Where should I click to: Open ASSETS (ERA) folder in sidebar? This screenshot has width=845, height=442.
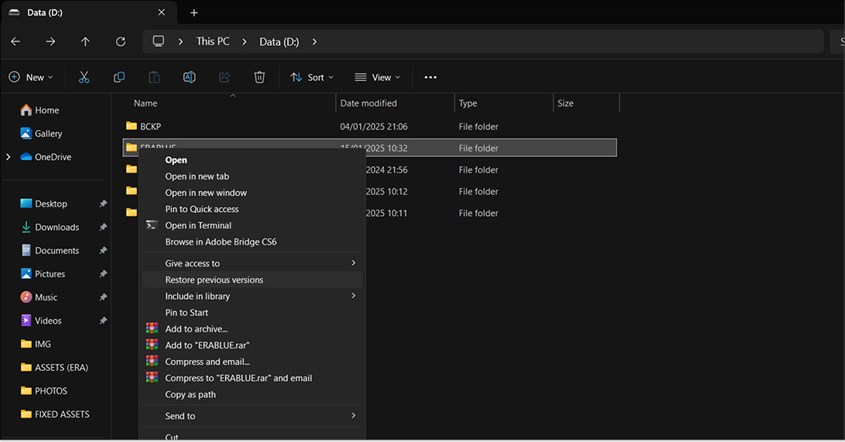click(54, 367)
